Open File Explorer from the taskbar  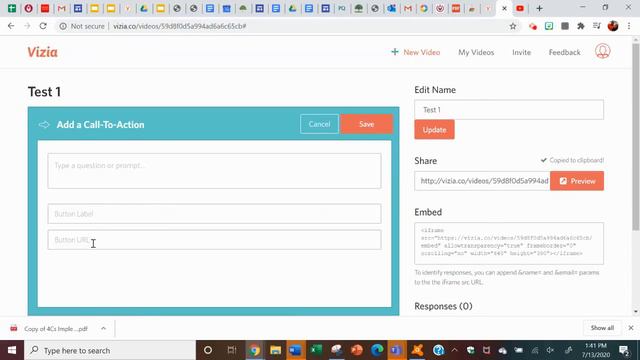point(275,350)
